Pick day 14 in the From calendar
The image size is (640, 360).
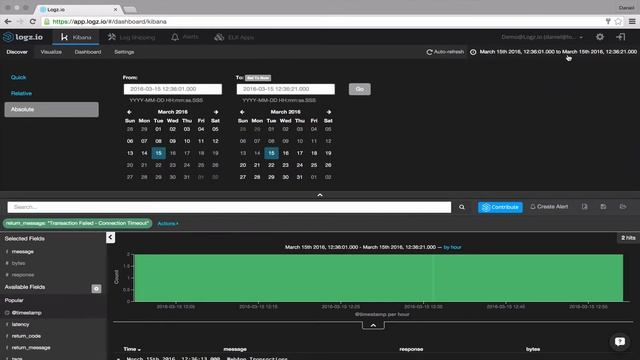144,153
